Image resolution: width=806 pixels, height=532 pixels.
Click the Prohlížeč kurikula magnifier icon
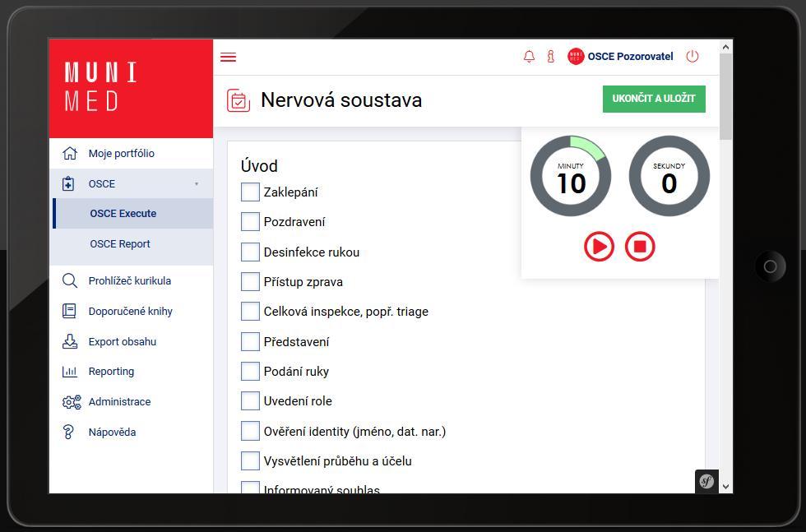click(x=69, y=280)
